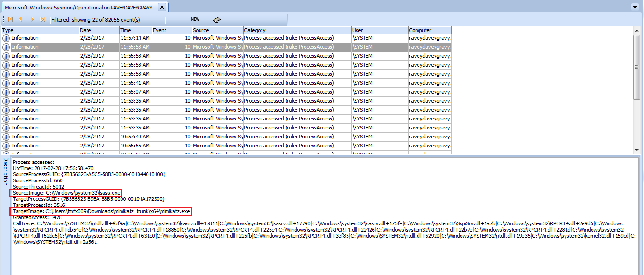Click the SourceProcessId: 660 line
Screen dimensions: 644x275
(37, 180)
